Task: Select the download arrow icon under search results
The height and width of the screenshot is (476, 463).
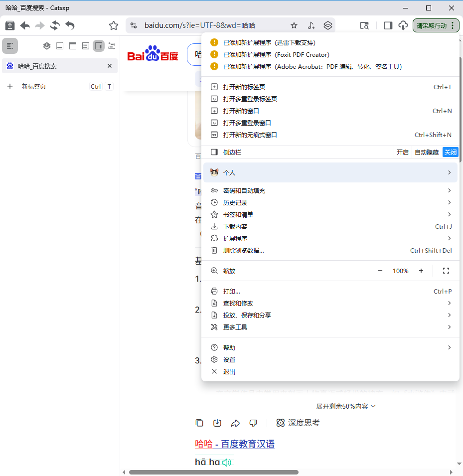Action: [217, 423]
